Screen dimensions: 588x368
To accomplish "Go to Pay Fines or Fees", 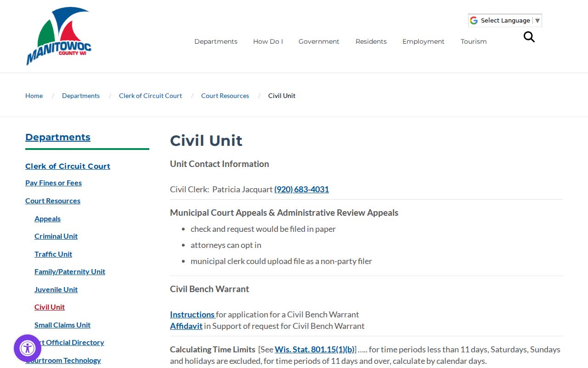I will [x=53, y=183].
